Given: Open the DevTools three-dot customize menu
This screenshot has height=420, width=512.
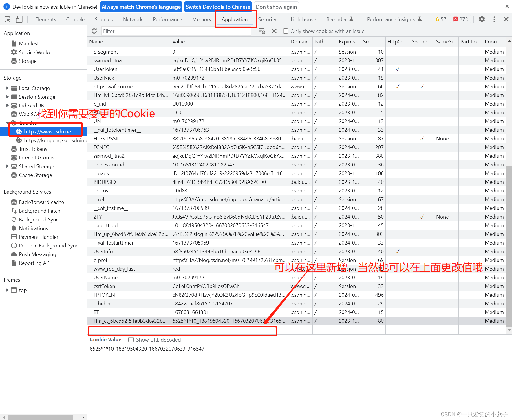Looking at the screenshot, I should (x=494, y=19).
